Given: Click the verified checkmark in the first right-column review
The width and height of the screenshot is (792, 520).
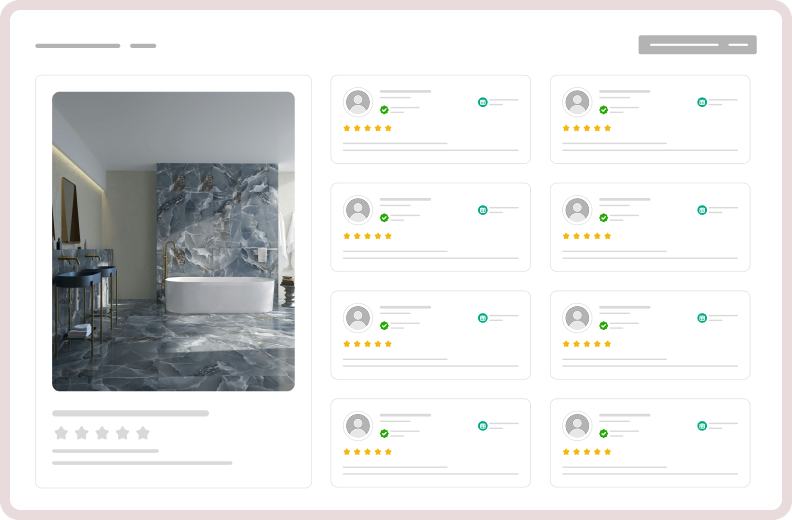Looking at the screenshot, I should tap(604, 110).
